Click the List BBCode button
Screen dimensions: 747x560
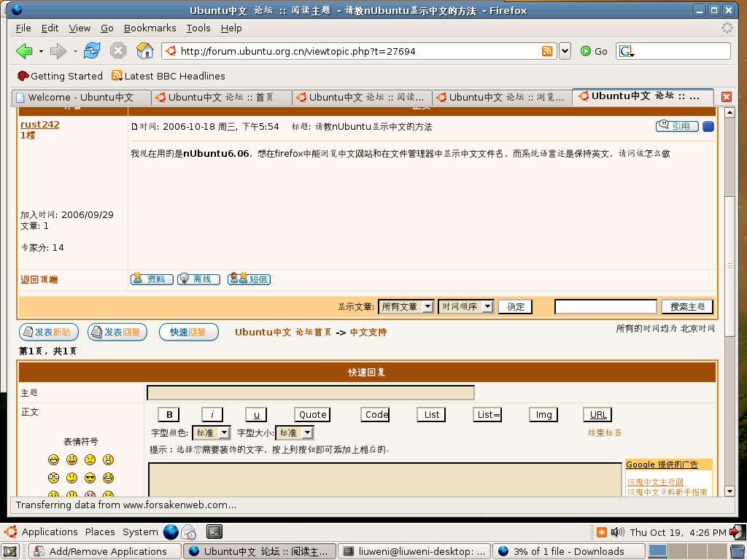432,415
